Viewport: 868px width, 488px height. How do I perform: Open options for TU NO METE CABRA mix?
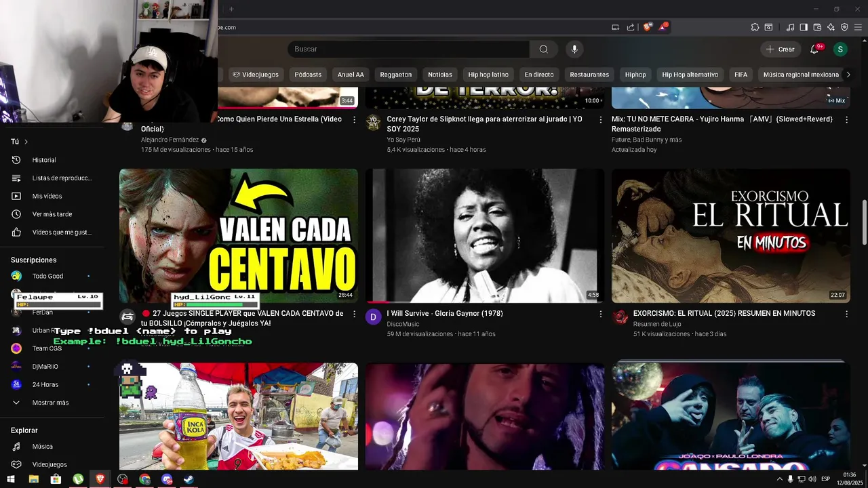pyautogui.click(x=846, y=119)
